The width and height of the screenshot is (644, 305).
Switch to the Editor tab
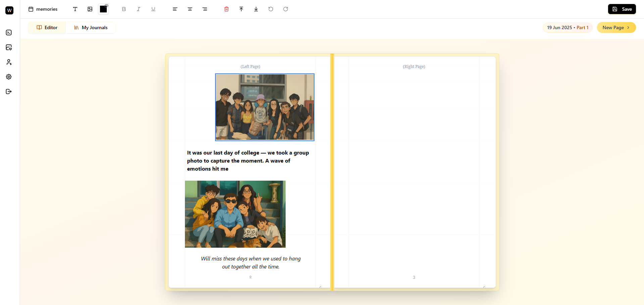pos(47,27)
